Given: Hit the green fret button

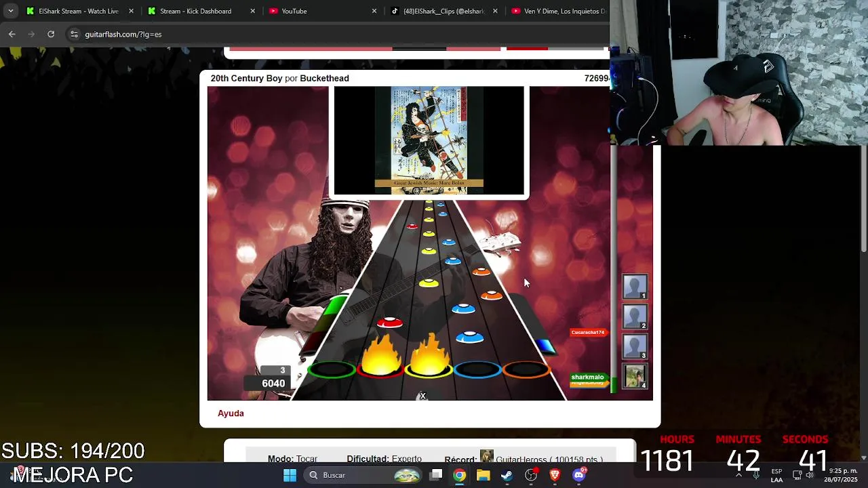Looking at the screenshot, I should tap(332, 369).
